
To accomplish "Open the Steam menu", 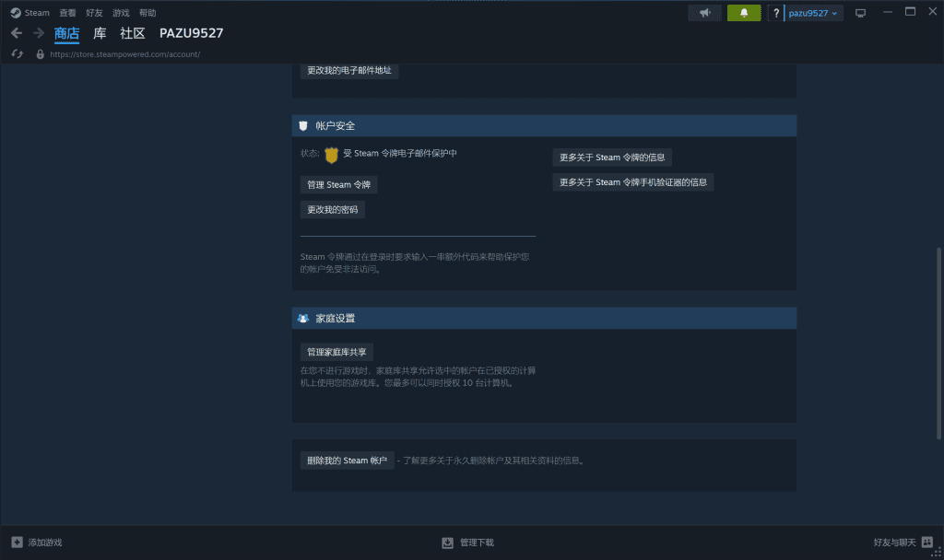I will point(37,13).
